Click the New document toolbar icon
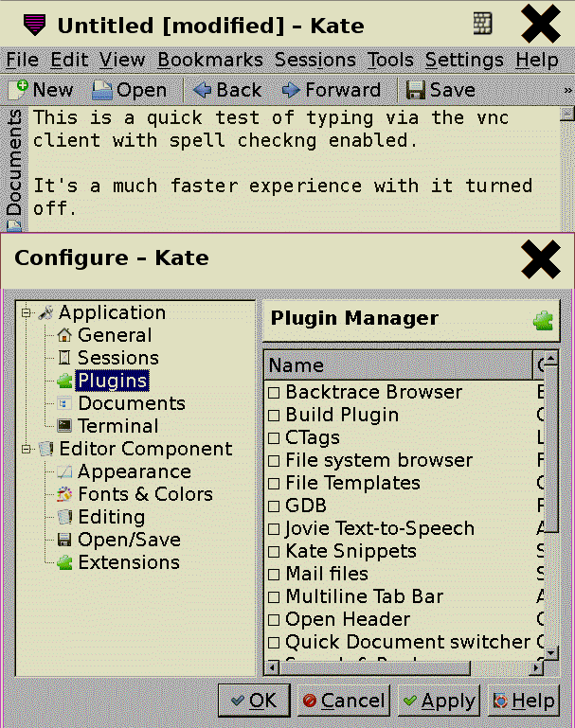575x728 pixels. 19,90
